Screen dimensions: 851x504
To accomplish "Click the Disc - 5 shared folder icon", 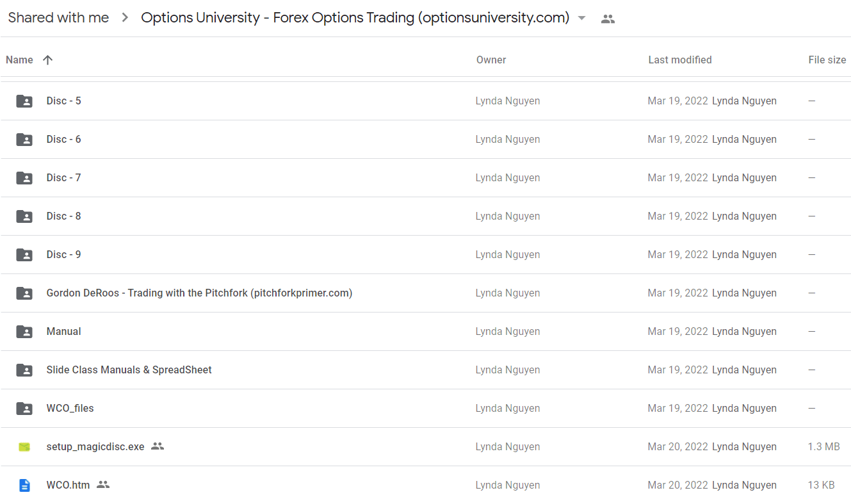I will (24, 101).
